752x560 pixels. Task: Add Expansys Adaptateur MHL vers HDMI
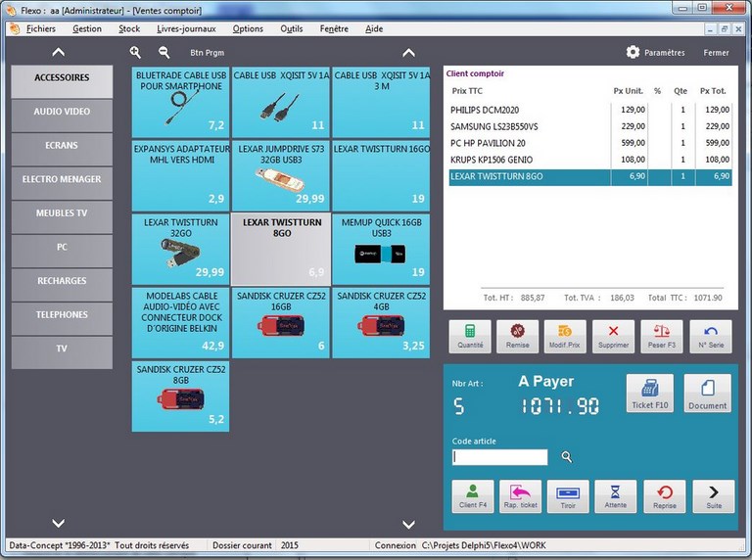coord(181,175)
